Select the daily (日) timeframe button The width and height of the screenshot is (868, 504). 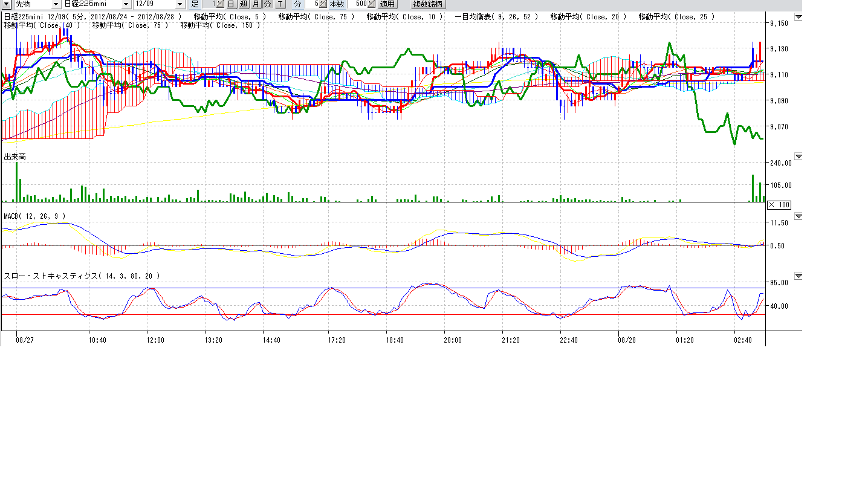[231, 4]
